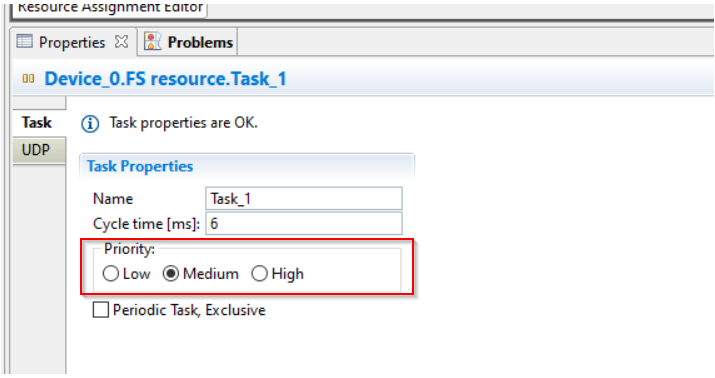Click the Name input field
Image resolution: width=715 pixels, height=378 pixels.
[304, 198]
